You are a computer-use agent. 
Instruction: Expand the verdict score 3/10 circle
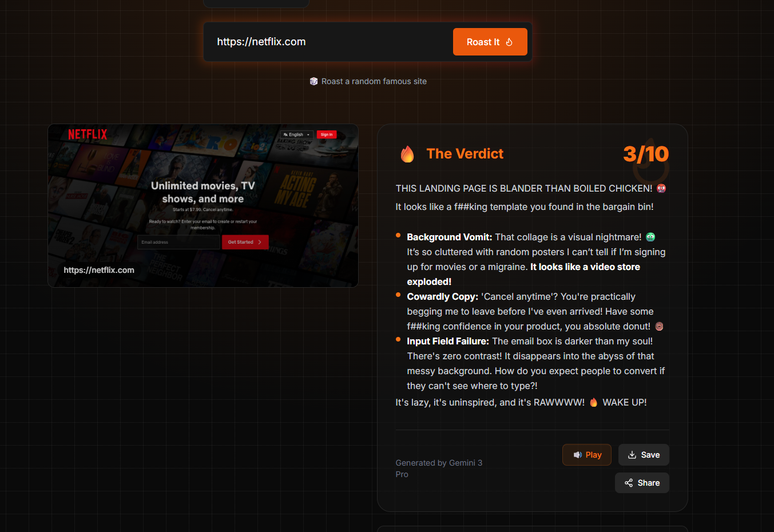coord(646,154)
